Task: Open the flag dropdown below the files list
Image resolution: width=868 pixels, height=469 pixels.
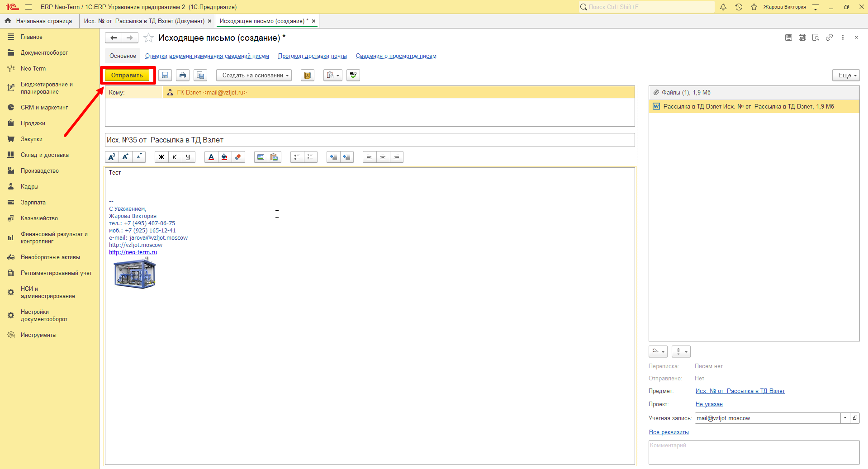Action: [658, 351]
